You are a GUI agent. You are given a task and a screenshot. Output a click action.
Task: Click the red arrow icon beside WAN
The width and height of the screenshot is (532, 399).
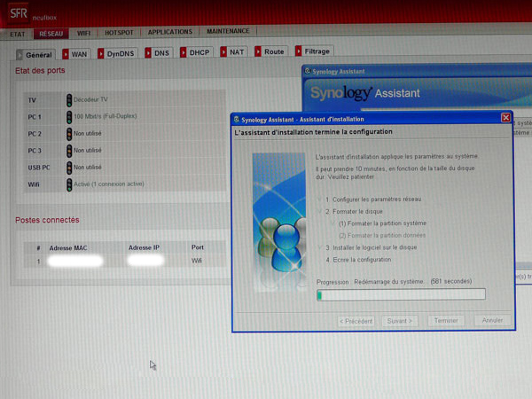click(66, 54)
